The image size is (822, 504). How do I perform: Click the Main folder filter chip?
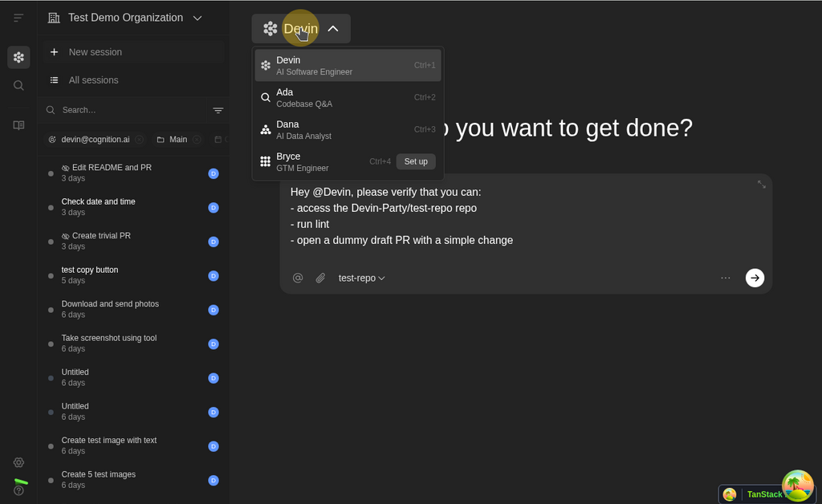(177, 140)
